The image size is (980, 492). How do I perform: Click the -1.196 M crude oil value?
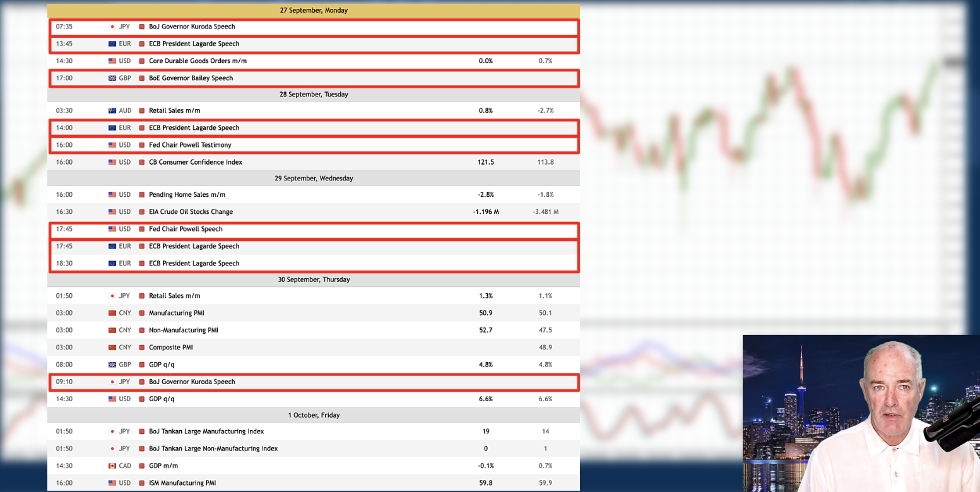486,212
